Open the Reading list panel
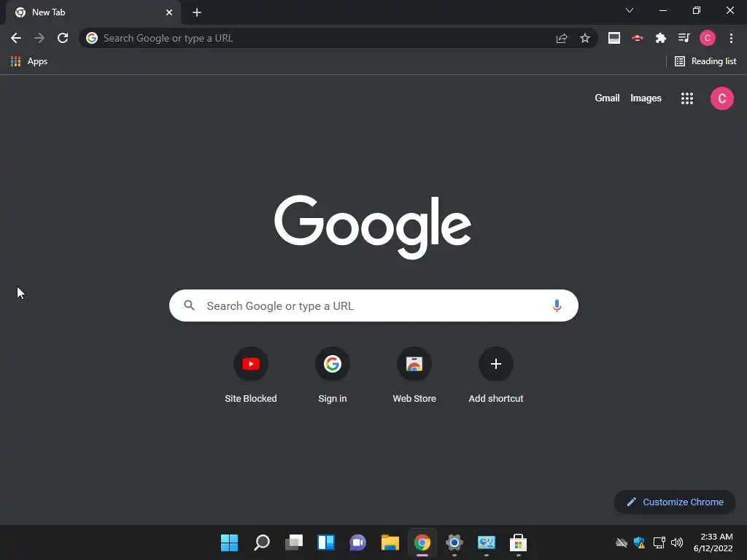This screenshot has width=747, height=560. pos(705,61)
